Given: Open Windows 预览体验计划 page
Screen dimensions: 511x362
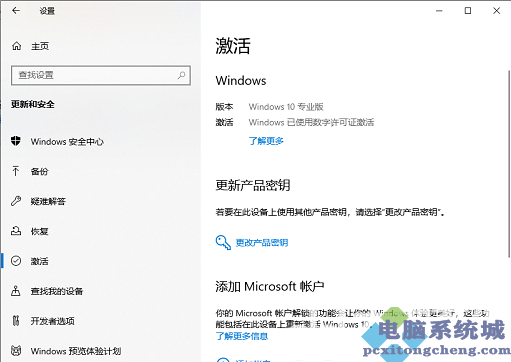Looking at the screenshot, I should [x=76, y=351].
